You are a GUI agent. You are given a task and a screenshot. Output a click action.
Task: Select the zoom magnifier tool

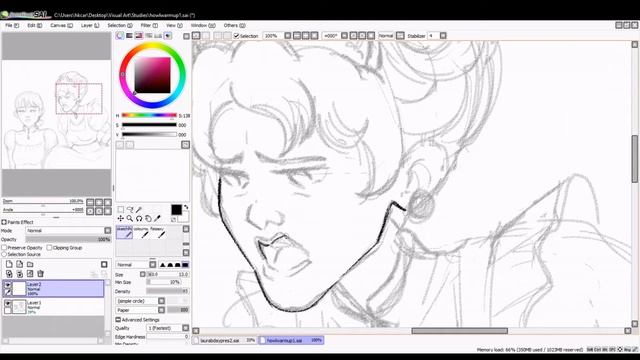[x=130, y=219]
